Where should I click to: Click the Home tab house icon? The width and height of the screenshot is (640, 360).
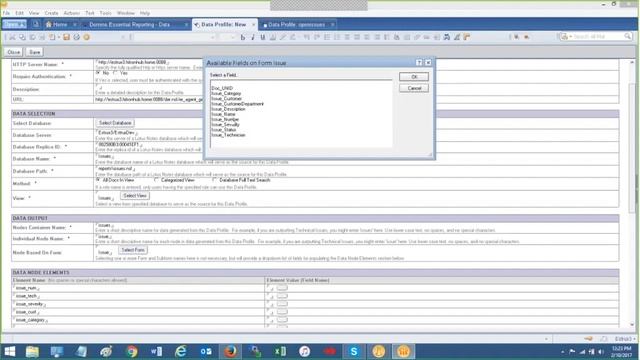click(49, 24)
